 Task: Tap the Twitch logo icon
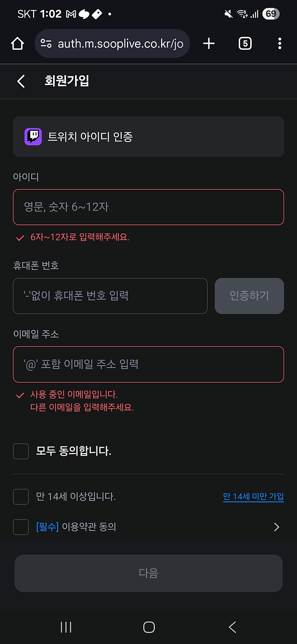pyautogui.click(x=33, y=136)
